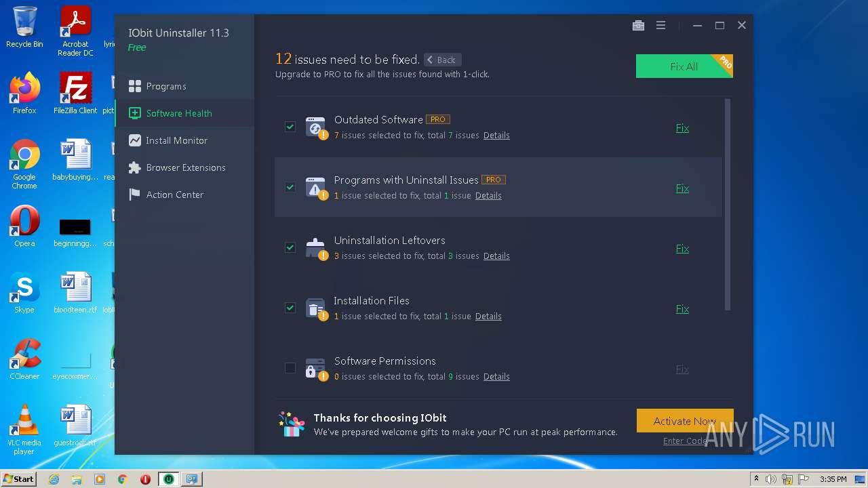Click the Activate Now button
868x488 pixels.
click(685, 421)
